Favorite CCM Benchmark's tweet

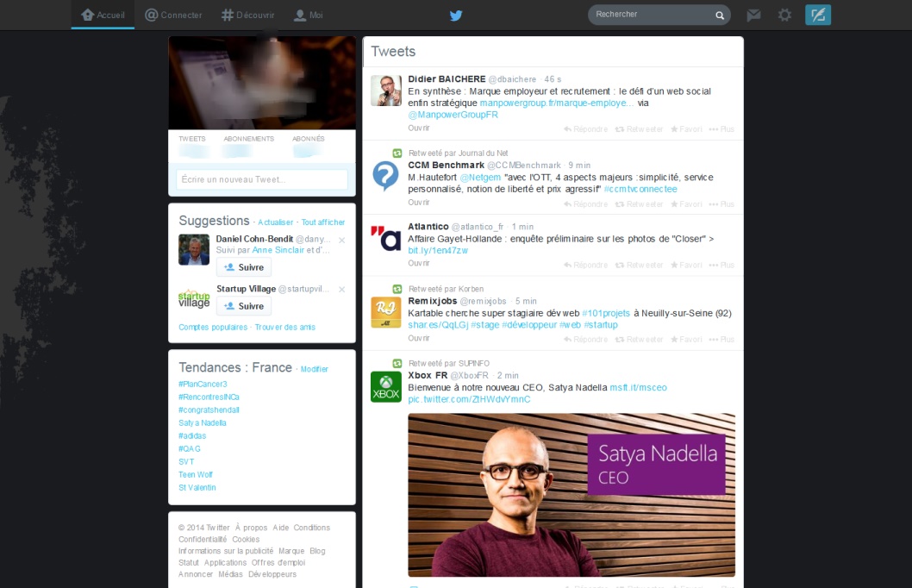[x=686, y=204]
